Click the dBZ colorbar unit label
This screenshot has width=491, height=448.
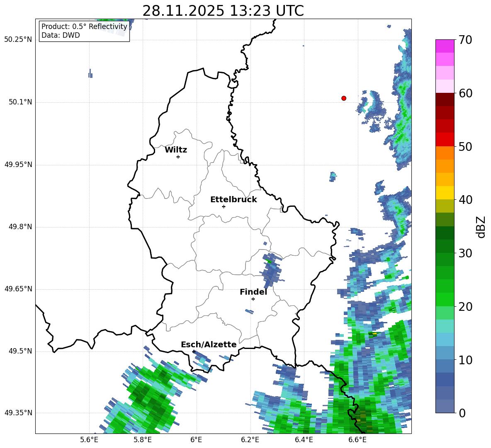pos(481,227)
